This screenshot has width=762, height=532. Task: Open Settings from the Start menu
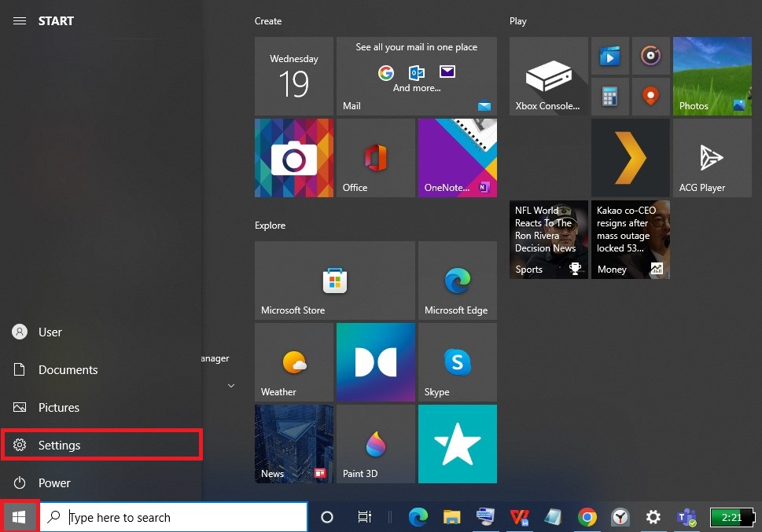101,445
